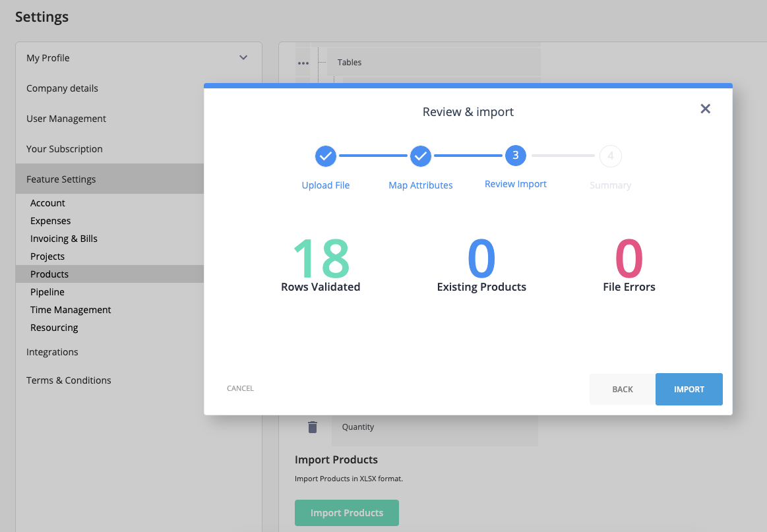Click the Import Products heading
This screenshot has width=767, height=532.
(x=336, y=460)
